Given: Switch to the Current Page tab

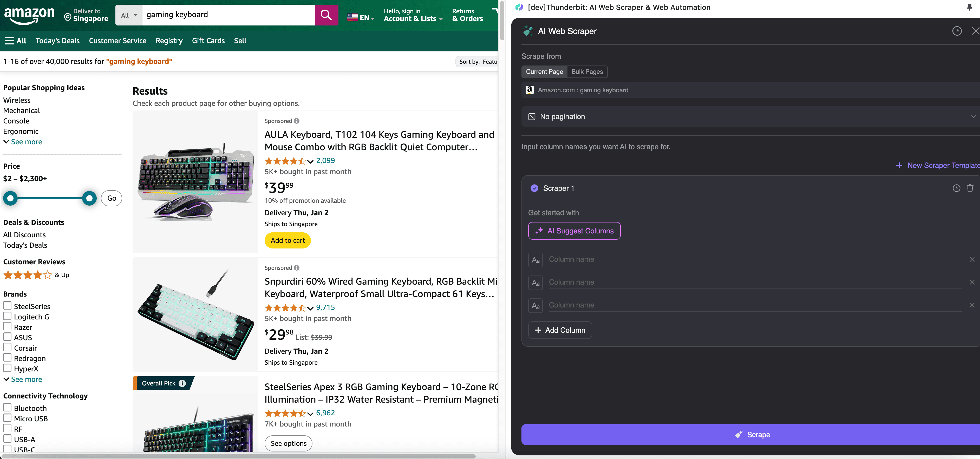Looking at the screenshot, I should point(544,72).
